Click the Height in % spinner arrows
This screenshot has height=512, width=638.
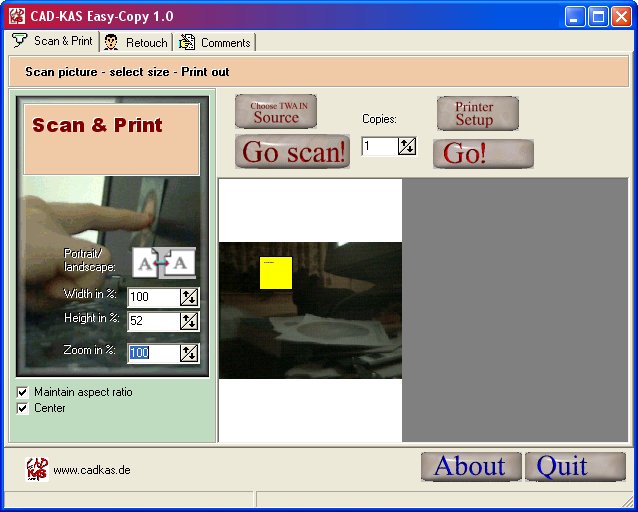[x=189, y=321]
